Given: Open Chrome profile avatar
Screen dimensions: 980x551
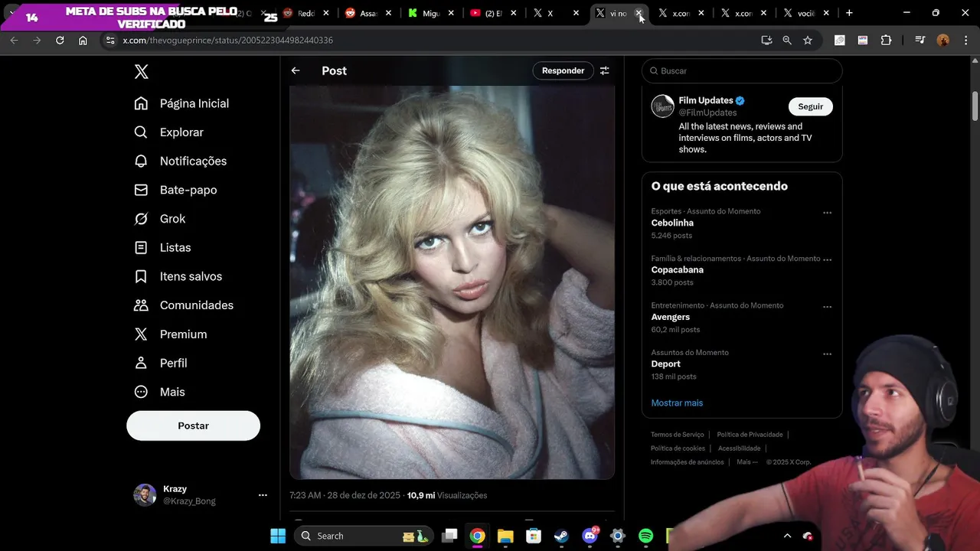Looking at the screenshot, I should [943, 40].
